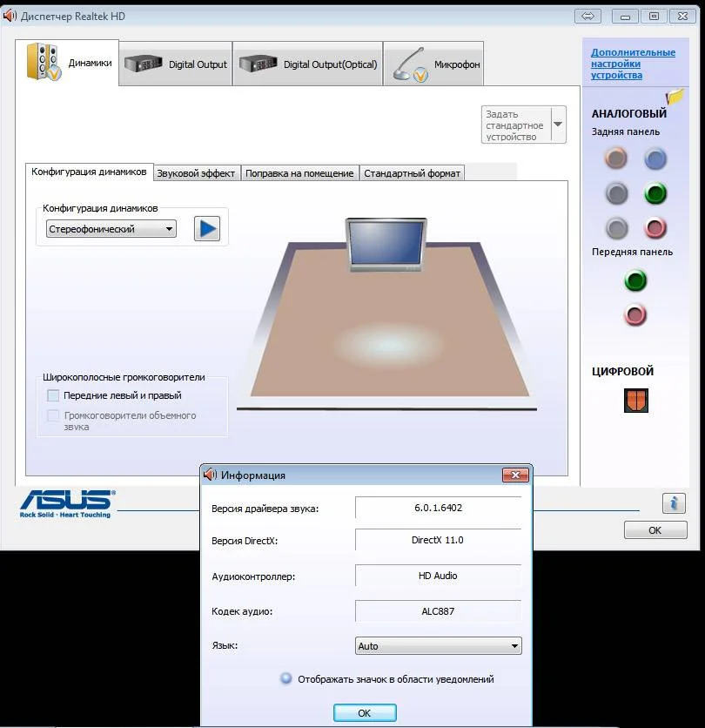Open the information button with 'i' icon

[x=674, y=502]
